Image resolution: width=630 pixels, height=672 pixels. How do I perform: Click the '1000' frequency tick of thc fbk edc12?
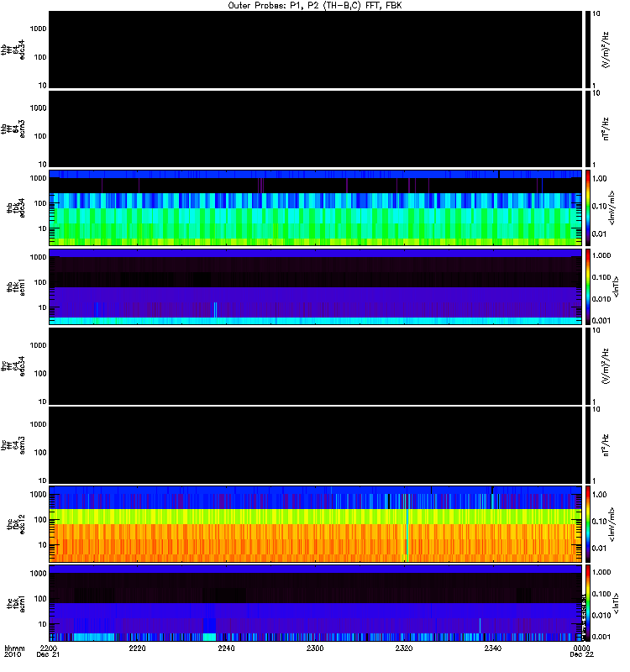[x=38, y=495]
